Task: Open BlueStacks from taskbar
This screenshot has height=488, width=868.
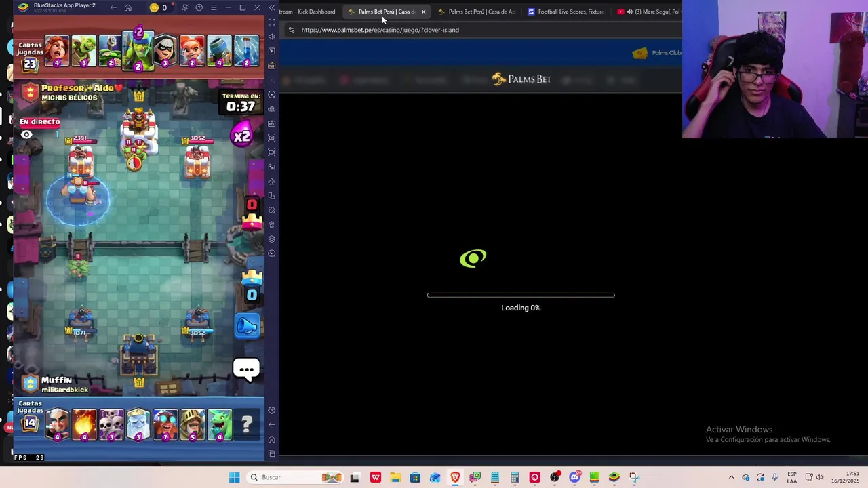Action: 614,477
